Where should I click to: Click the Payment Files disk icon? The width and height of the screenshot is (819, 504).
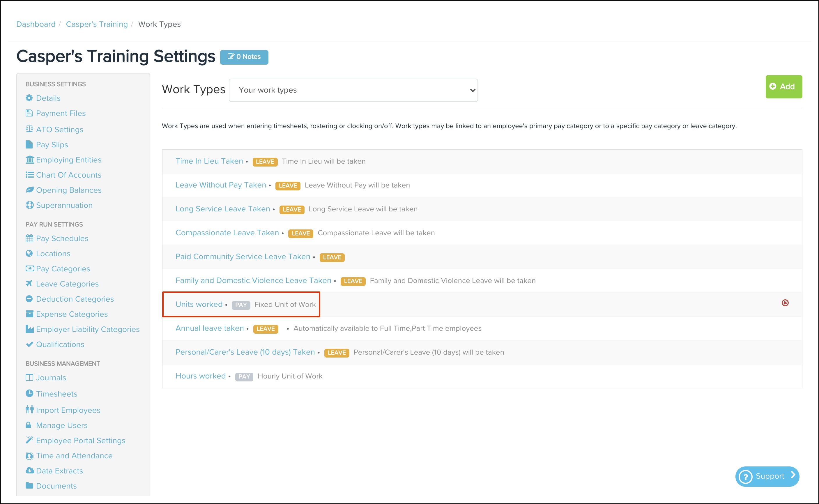(29, 113)
